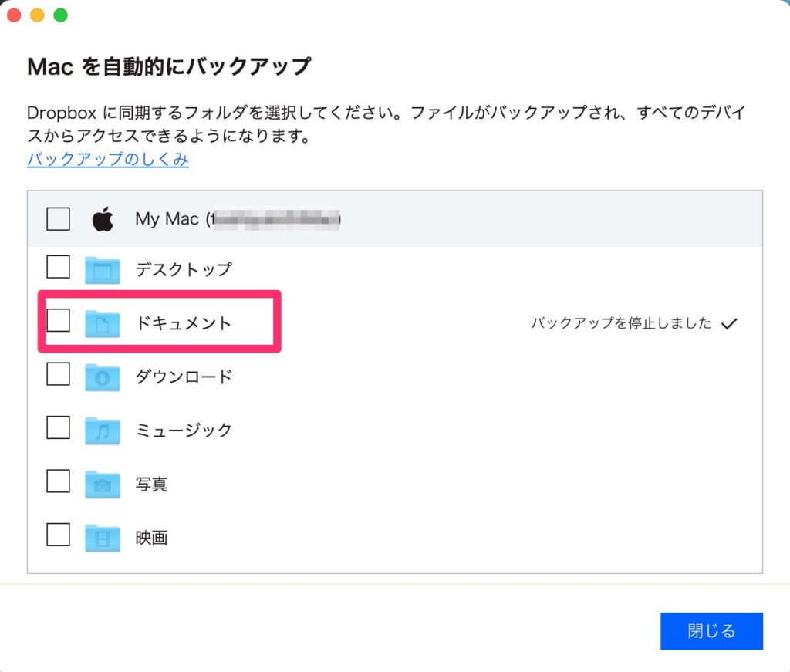This screenshot has height=672, width=790.
Task: Open the バックアップのしくみ link
Action: (x=108, y=160)
